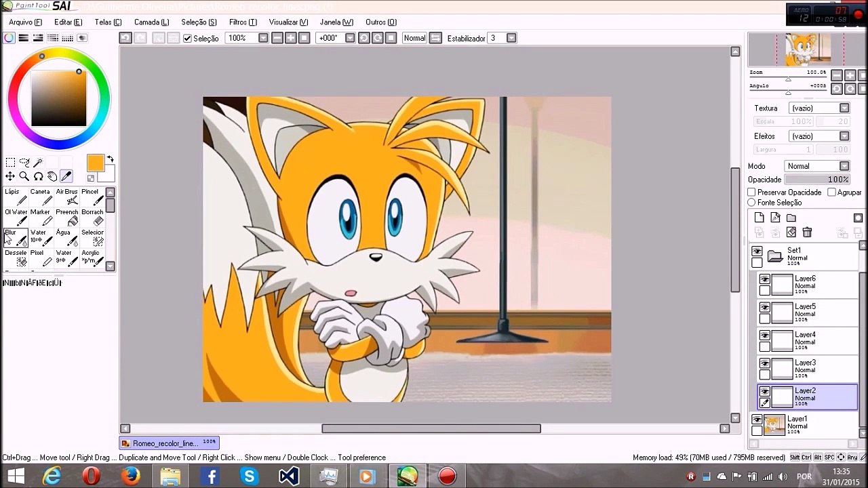Toggle visibility of Layer4
Screen dimensions: 868x488
[x=765, y=335]
